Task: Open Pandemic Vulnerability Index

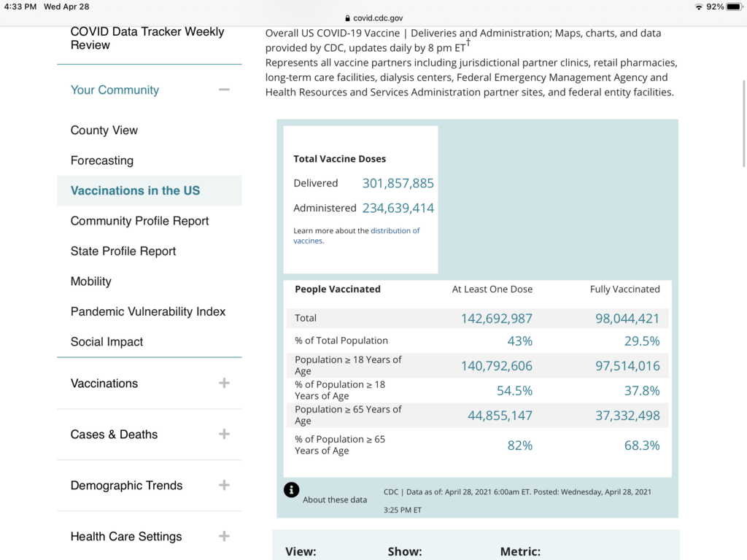Action: 148,312
